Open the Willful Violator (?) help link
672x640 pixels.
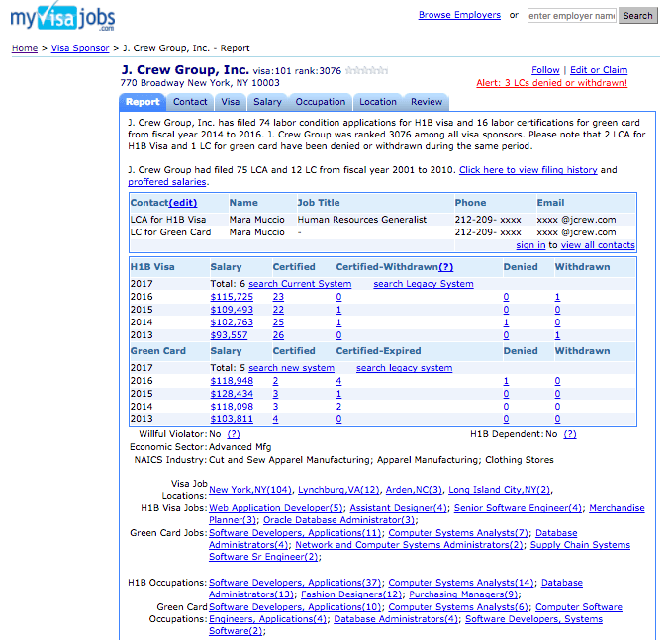pyautogui.click(x=234, y=434)
